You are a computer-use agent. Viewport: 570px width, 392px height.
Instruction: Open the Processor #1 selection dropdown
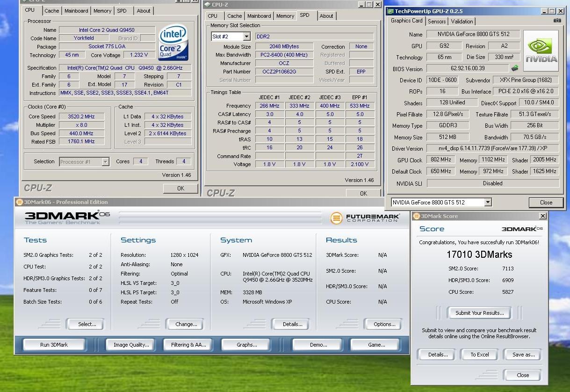[105, 162]
